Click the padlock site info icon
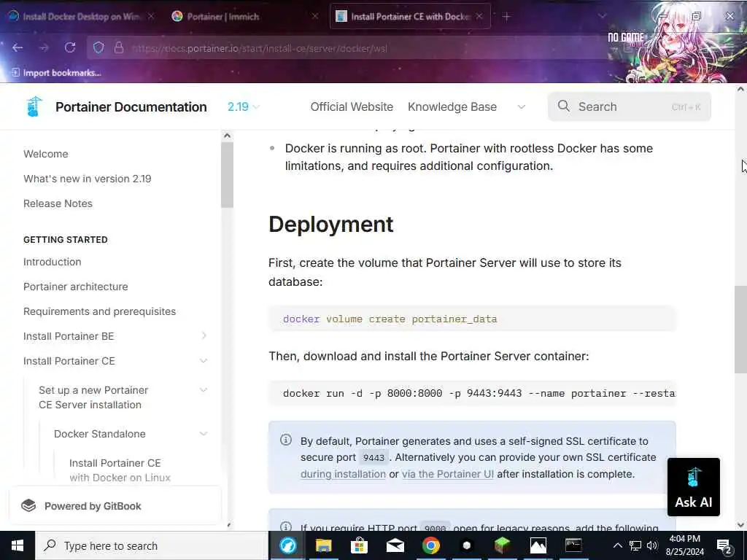The image size is (747, 560). point(118,47)
